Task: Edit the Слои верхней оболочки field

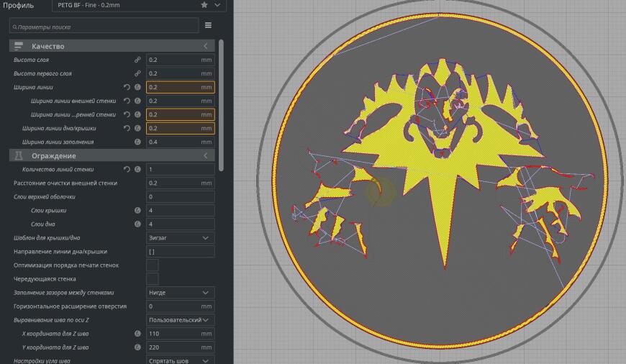Action: pos(180,197)
